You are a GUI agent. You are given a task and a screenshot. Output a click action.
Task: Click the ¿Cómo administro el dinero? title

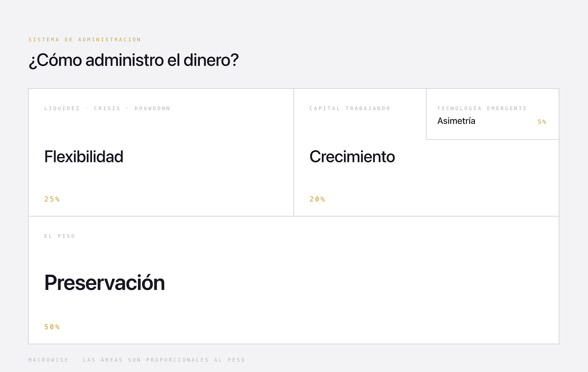coord(134,60)
